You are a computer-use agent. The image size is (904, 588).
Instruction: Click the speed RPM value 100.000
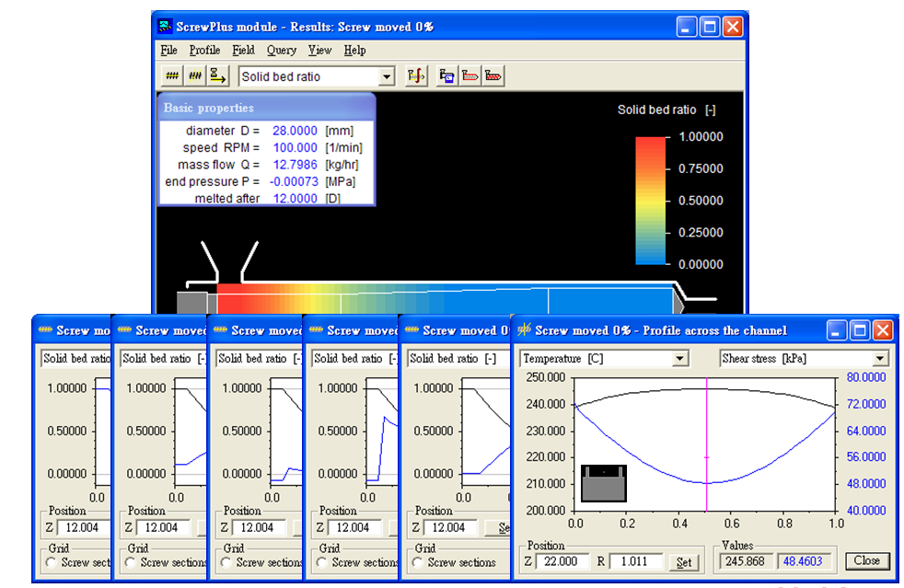tap(295, 147)
